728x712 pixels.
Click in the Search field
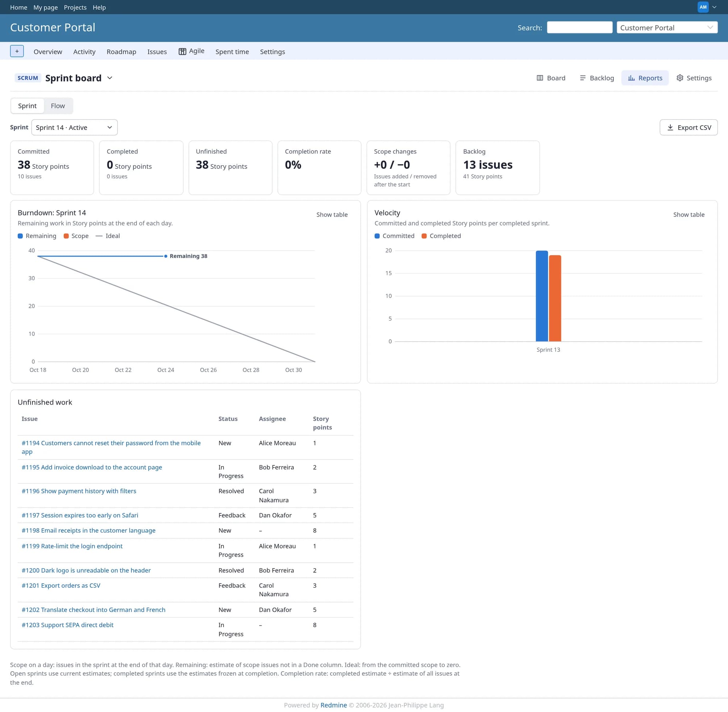click(x=579, y=27)
